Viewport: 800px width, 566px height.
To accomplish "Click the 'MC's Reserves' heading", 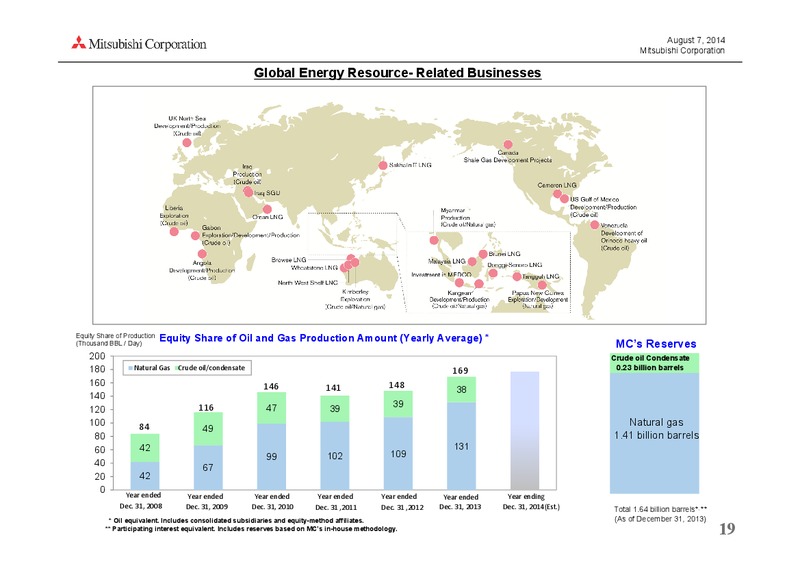I will pos(656,344).
